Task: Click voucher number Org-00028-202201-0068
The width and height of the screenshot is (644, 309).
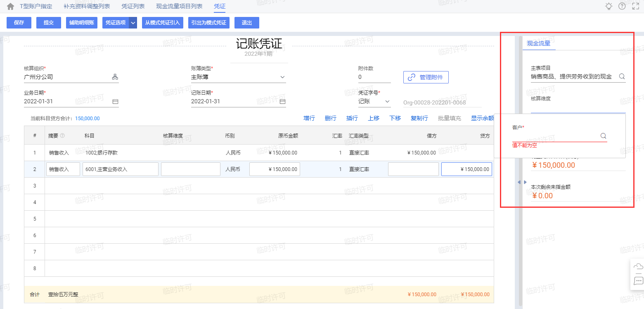Action: tap(434, 102)
